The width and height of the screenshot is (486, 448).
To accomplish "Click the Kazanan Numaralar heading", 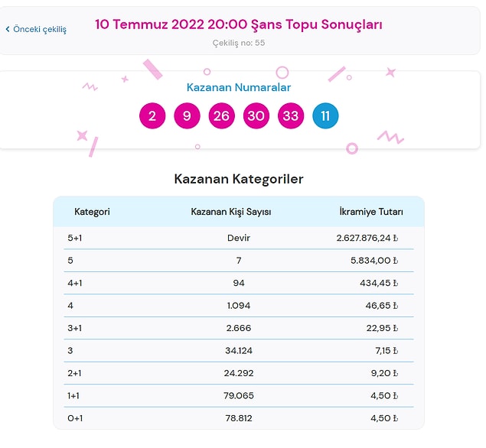I will pos(239,87).
